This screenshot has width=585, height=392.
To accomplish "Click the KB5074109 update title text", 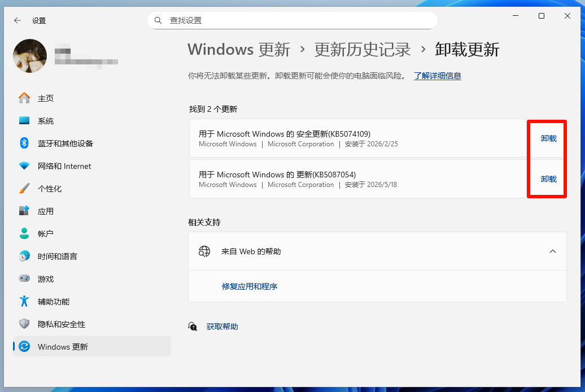I will coord(284,134).
